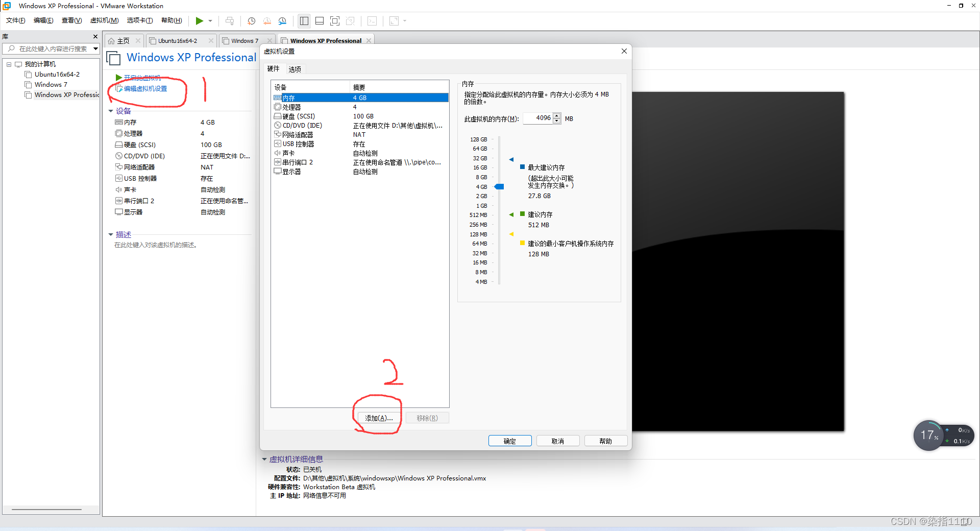Collapse the 我的计算机 tree node
The image size is (980, 531).
[x=9, y=64]
